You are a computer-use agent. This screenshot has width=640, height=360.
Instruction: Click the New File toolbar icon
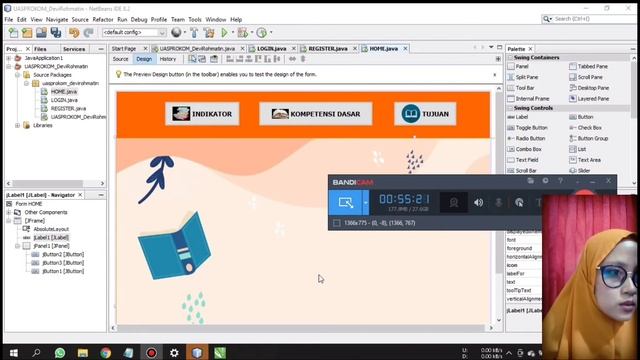[13, 33]
